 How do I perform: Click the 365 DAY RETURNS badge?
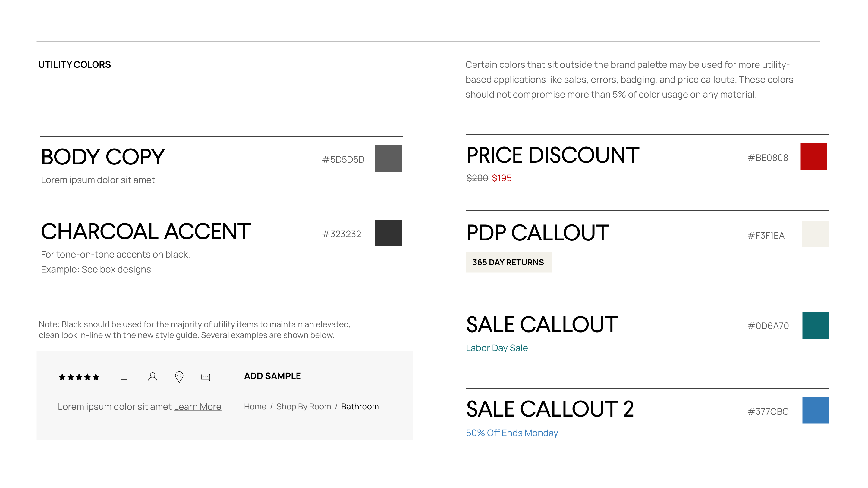click(508, 262)
